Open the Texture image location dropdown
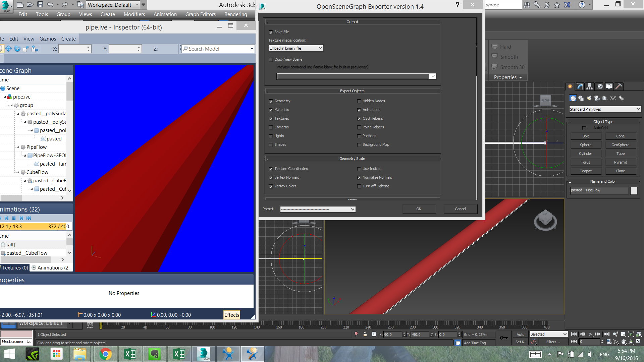The width and height of the screenshot is (644, 362). [x=296, y=48]
